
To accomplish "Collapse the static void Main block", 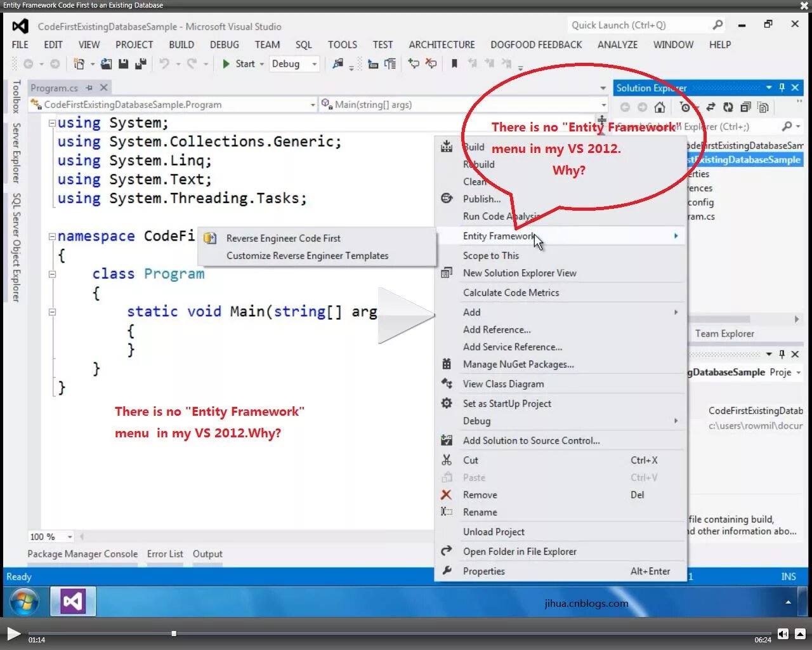I will [x=52, y=312].
